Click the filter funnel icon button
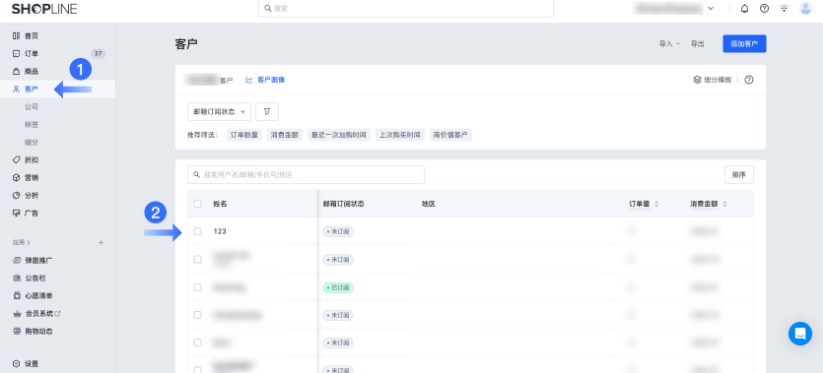This screenshot has width=823, height=373. click(x=267, y=112)
